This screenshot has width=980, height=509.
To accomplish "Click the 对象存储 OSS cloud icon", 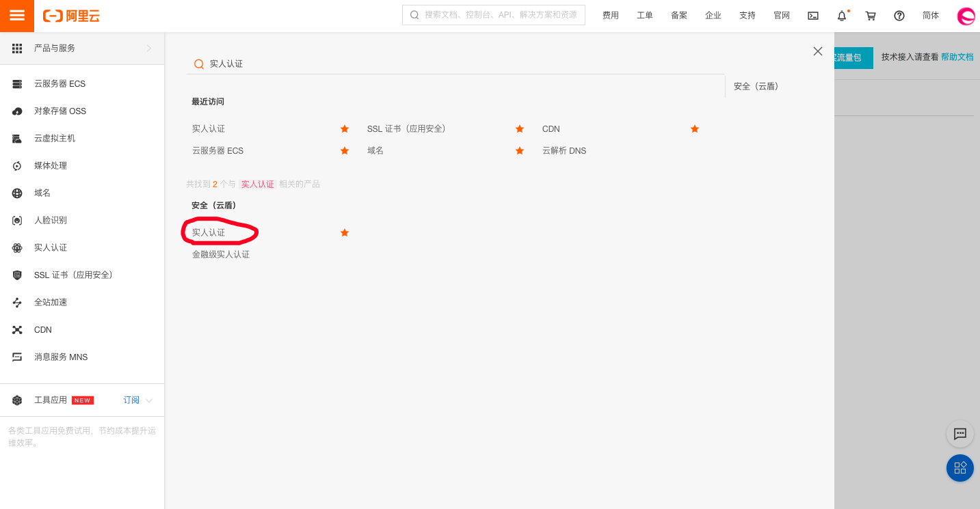I will (x=17, y=111).
